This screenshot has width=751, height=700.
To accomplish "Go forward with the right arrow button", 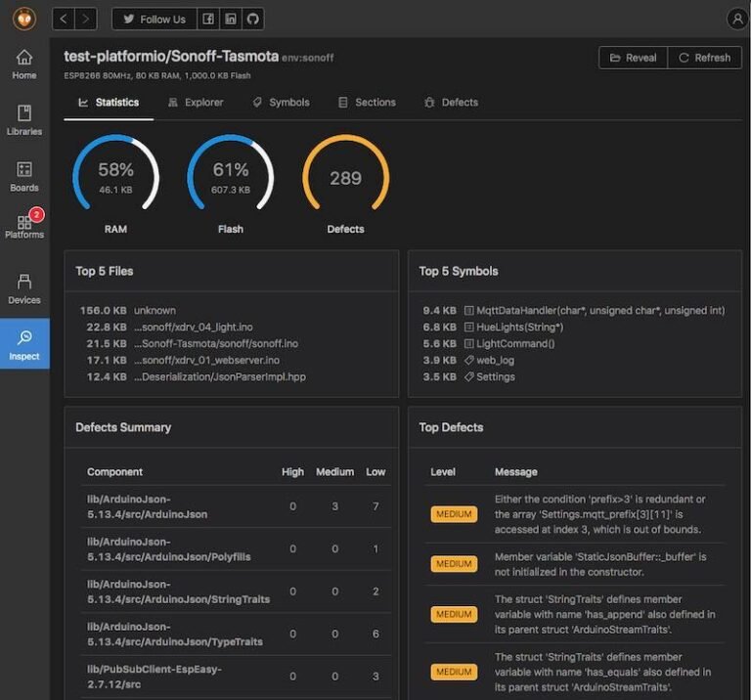I will pos(86,20).
